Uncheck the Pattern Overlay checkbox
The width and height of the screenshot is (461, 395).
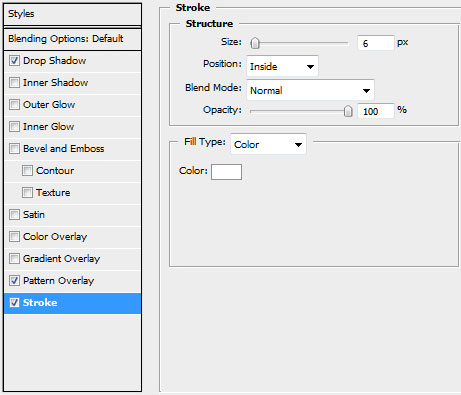14,281
